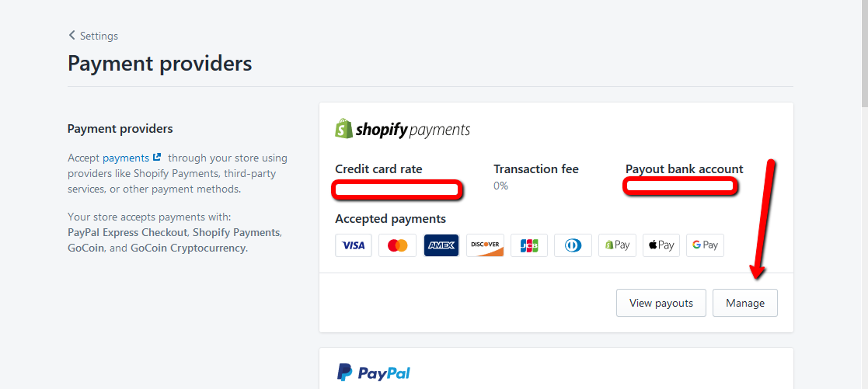Click the Mastercard icon

coord(397,245)
